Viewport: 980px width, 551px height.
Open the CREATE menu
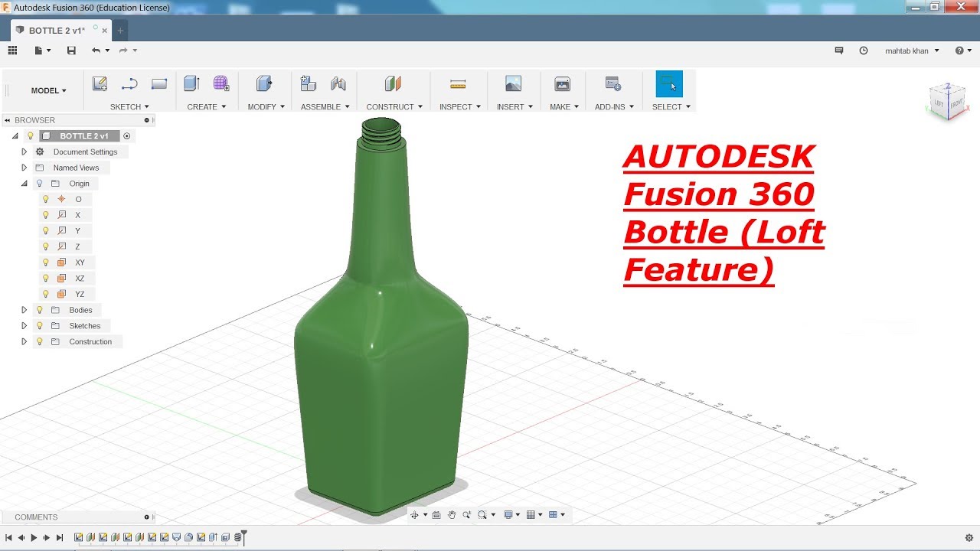coord(207,107)
